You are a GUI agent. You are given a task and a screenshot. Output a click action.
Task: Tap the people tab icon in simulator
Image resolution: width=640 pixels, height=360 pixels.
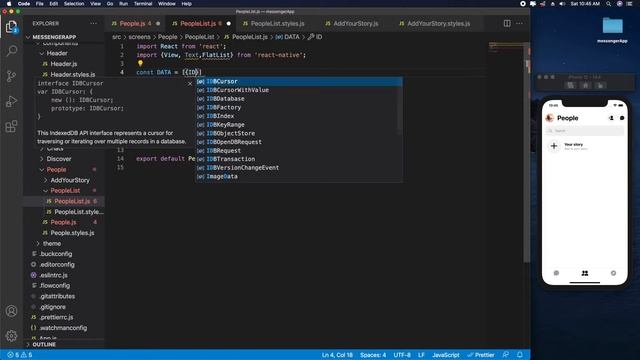click(585, 273)
